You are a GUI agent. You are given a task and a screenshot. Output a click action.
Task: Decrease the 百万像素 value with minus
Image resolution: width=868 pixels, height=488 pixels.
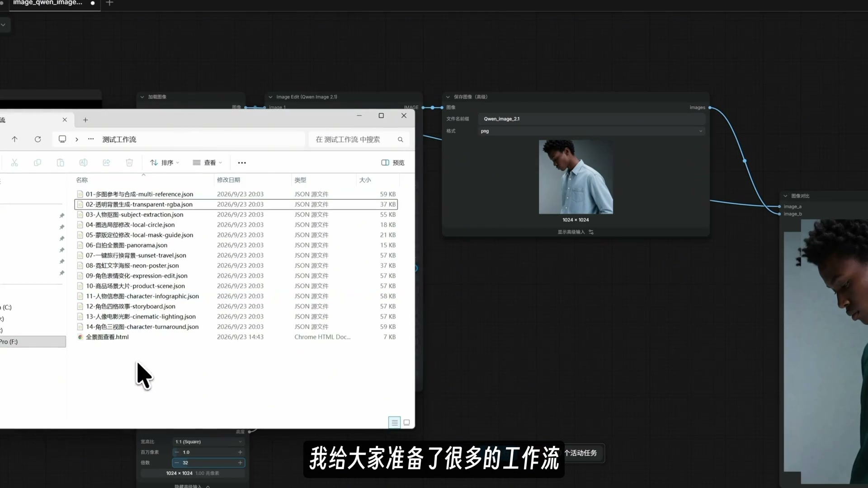pos(177,452)
